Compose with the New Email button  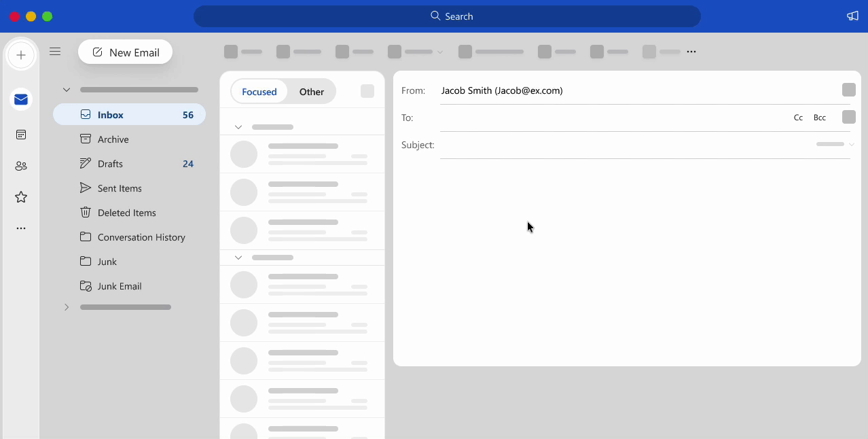[x=126, y=52]
